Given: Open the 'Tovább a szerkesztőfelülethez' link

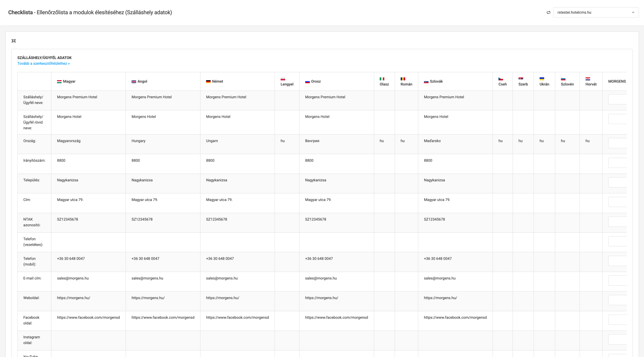Looking at the screenshot, I should coord(43,64).
